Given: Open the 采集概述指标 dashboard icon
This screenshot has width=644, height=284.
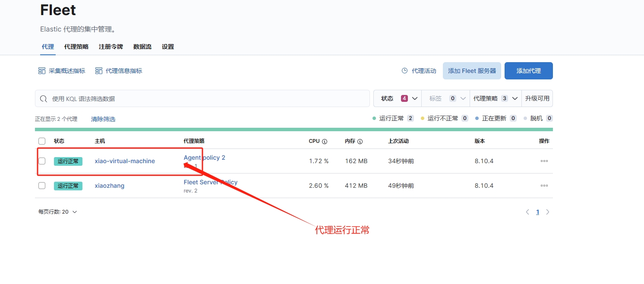Looking at the screenshot, I should click(42, 71).
